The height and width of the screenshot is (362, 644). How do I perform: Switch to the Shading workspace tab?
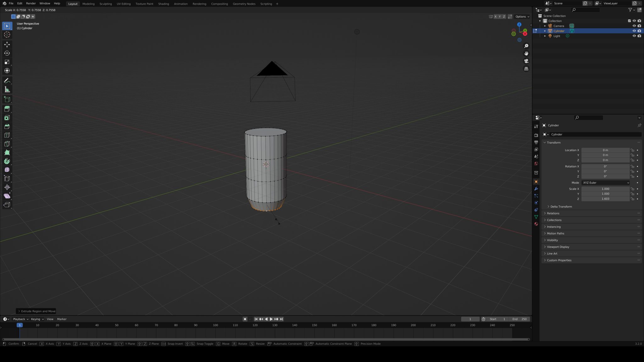click(x=164, y=4)
